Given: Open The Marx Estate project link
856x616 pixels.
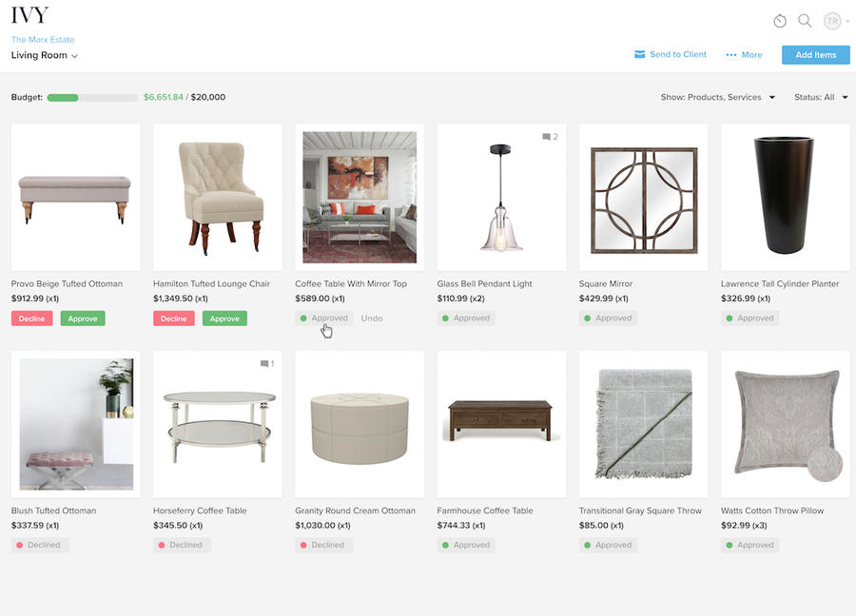Looking at the screenshot, I should click(43, 39).
